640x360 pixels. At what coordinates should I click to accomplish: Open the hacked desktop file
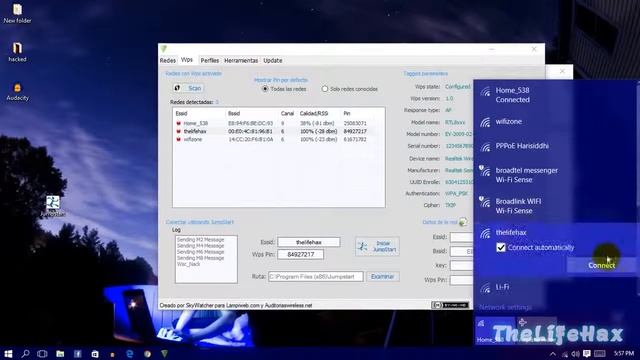(x=17, y=52)
